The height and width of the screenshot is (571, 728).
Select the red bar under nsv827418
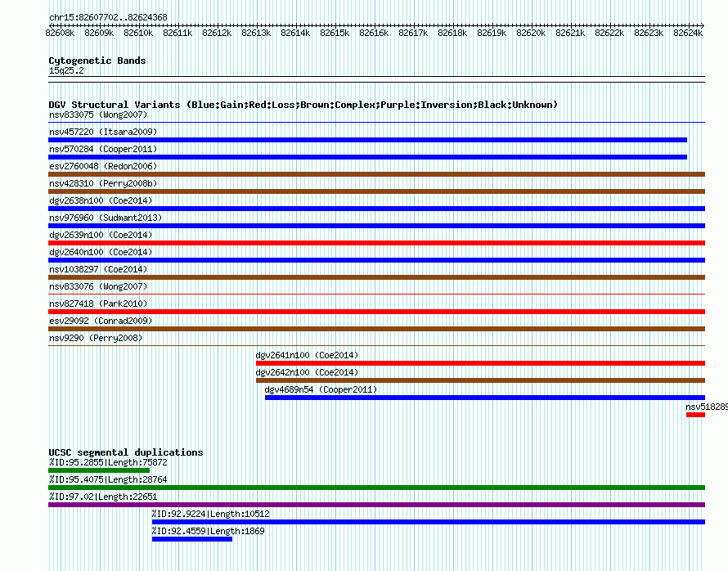click(376, 312)
